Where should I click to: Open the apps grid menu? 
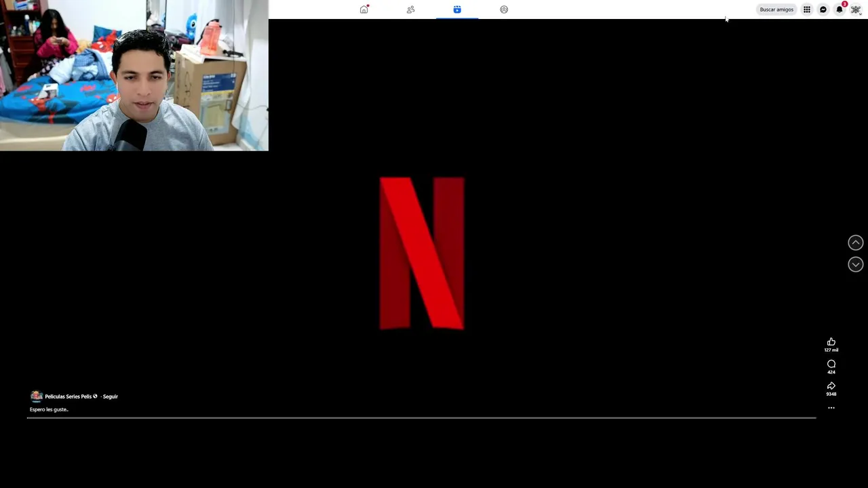click(807, 9)
